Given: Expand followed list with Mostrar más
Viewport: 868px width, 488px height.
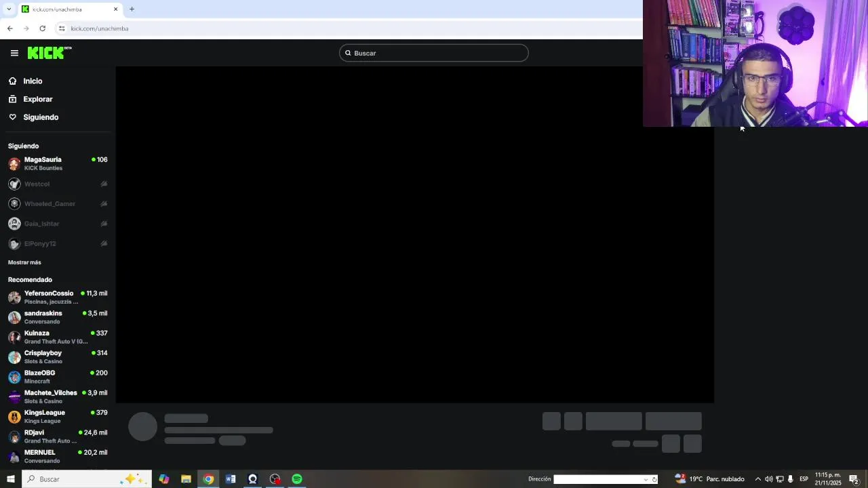Looking at the screenshot, I should (24, 262).
